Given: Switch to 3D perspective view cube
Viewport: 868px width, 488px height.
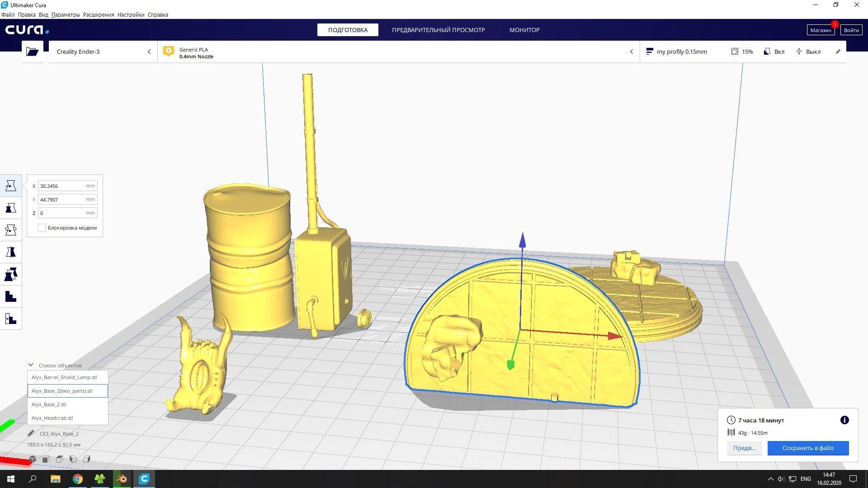Looking at the screenshot, I should (x=33, y=459).
